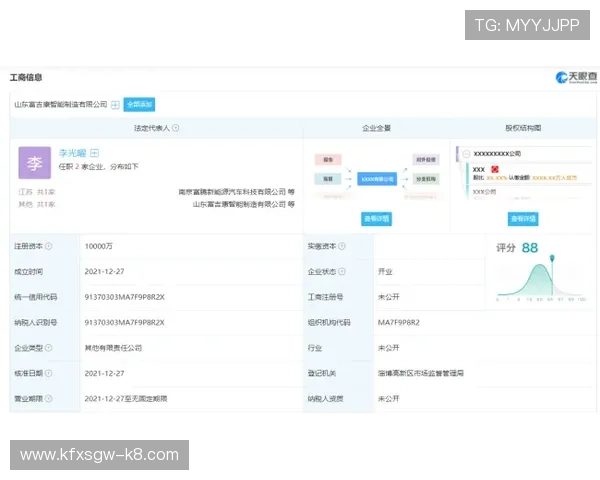Click 查看详情 under 股权结构图
600x480 pixels.
tap(523, 219)
